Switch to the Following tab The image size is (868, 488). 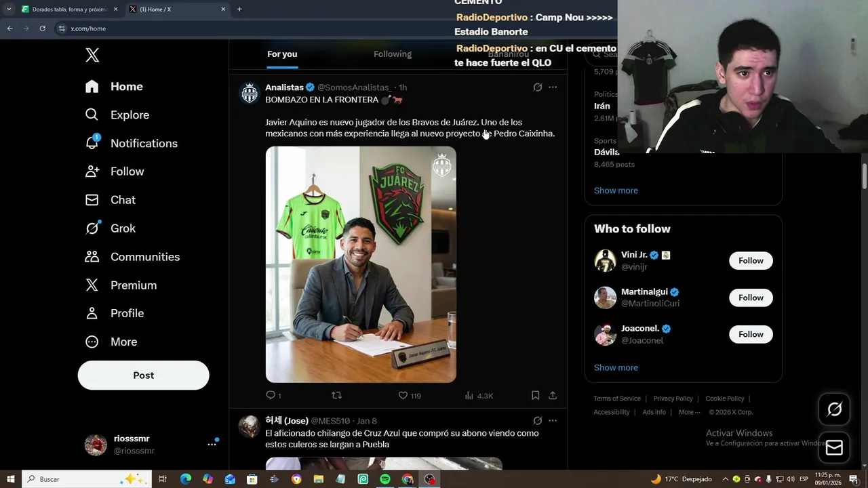pos(393,54)
